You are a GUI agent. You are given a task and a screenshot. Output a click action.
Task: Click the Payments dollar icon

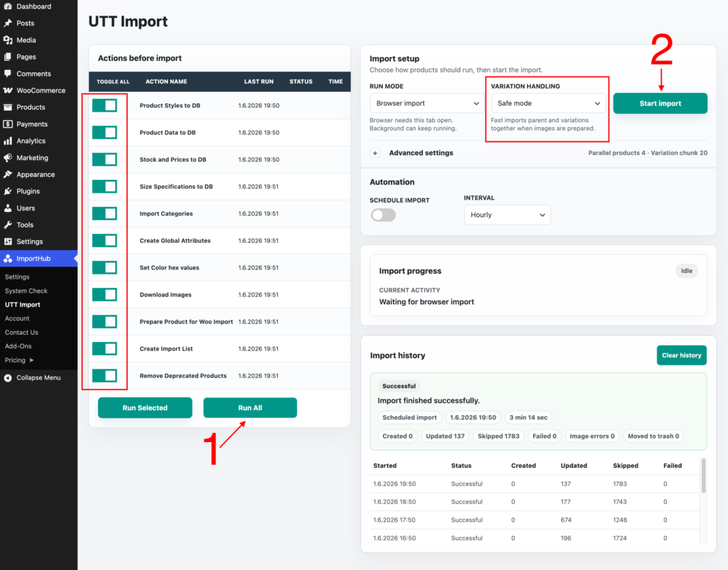(8, 124)
